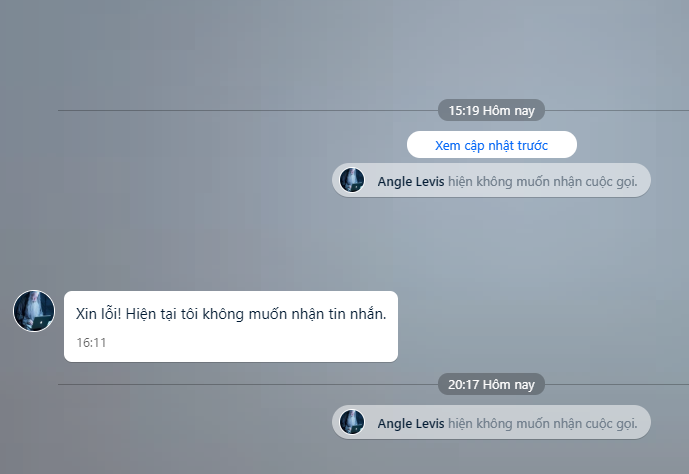
Task: Click divider line right of the 15:19 badge
Action: tap(617, 110)
